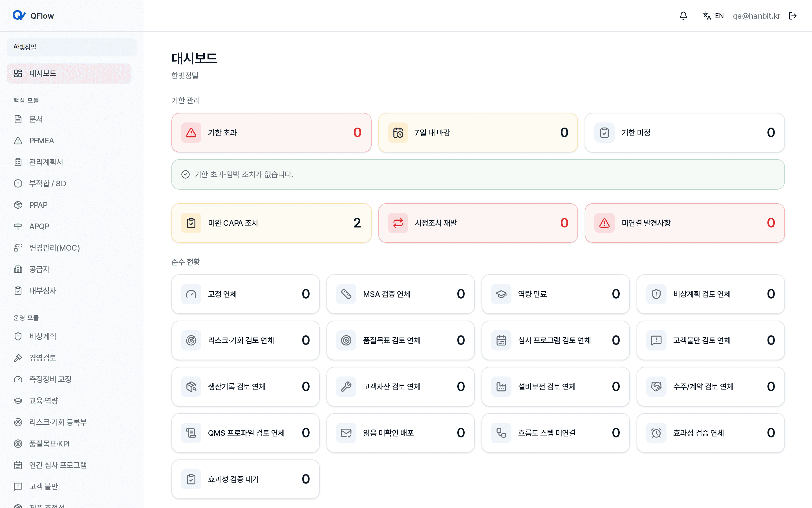Click the MSA 검증 연체 ruler icon
The height and width of the screenshot is (508, 812).
pyautogui.click(x=346, y=294)
